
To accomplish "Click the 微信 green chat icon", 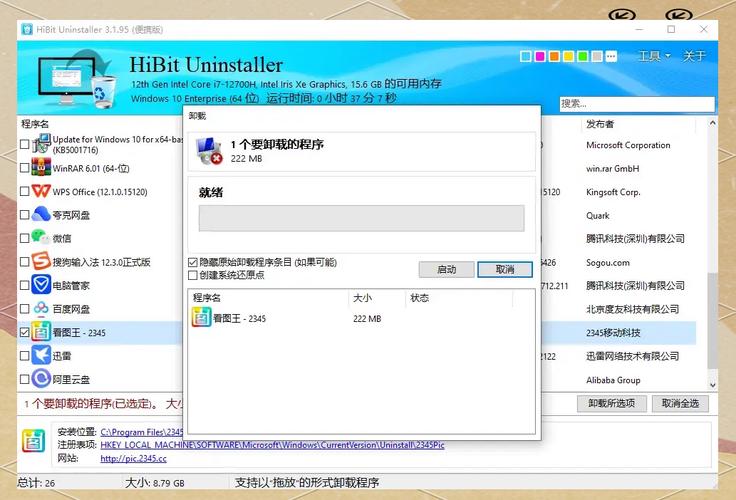I will click(41, 238).
